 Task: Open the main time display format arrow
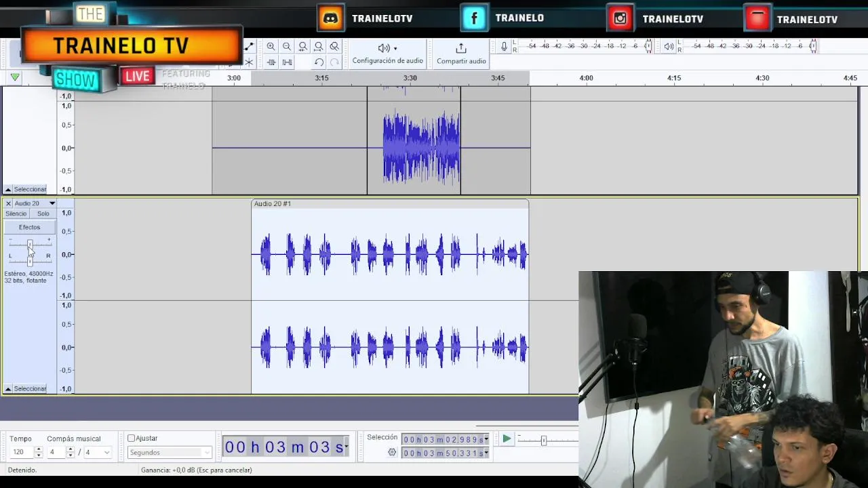[x=347, y=447]
